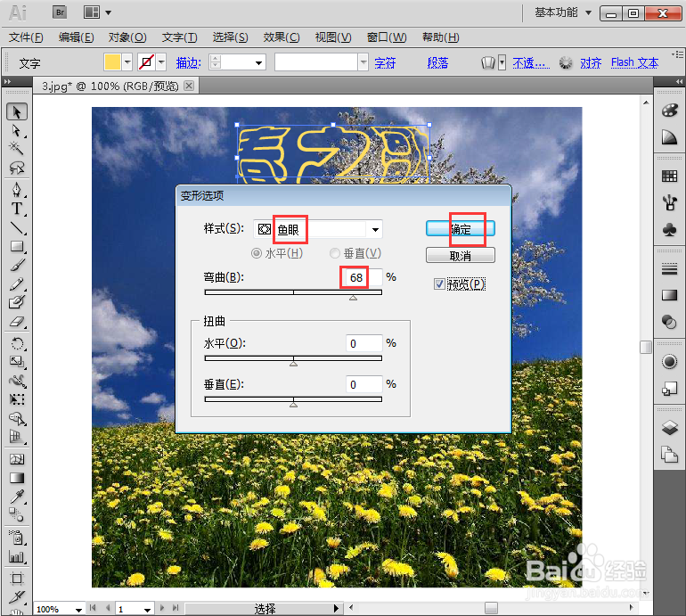Screen dimensions: 686x616
Task: Click the yellow fill color swatch
Action: click(112, 62)
